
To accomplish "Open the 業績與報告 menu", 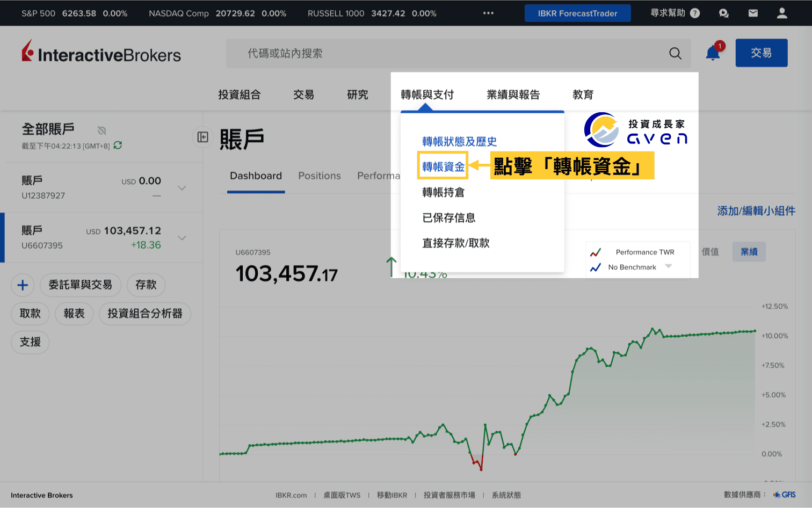I will pos(513,95).
